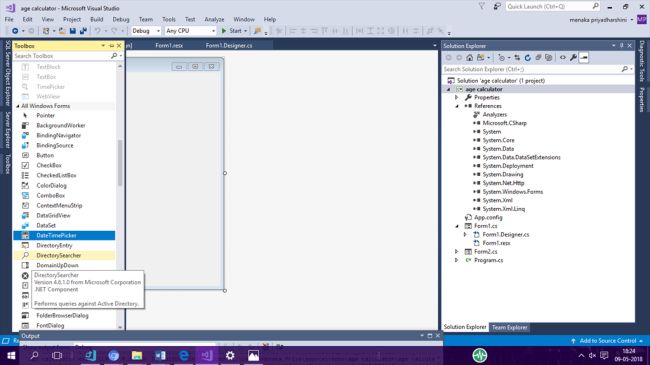
Task: Click the Save All icon in toolbar
Action: [83, 31]
